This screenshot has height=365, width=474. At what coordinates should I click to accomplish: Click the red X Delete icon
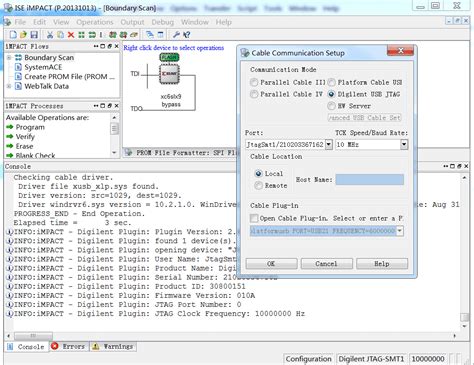tap(71, 34)
